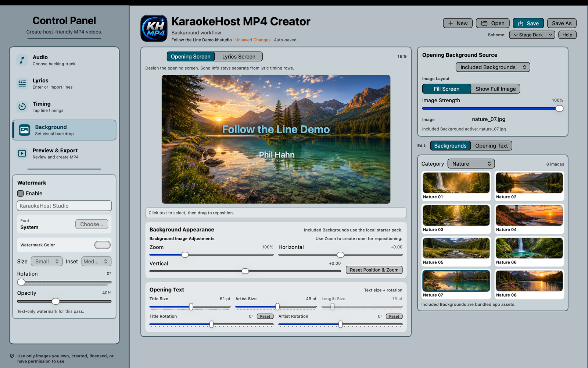Image resolution: width=588 pixels, height=368 pixels.
Task: Click the Image Strength slider
Action: [492, 108]
